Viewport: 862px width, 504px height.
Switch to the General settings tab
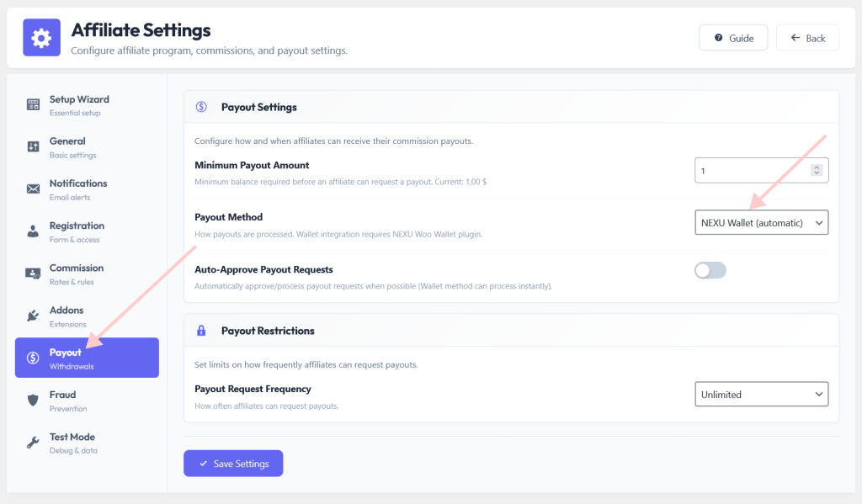87,147
